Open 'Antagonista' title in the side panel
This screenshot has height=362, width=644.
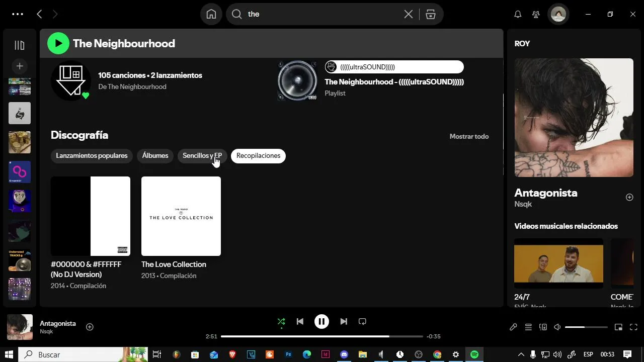click(546, 193)
